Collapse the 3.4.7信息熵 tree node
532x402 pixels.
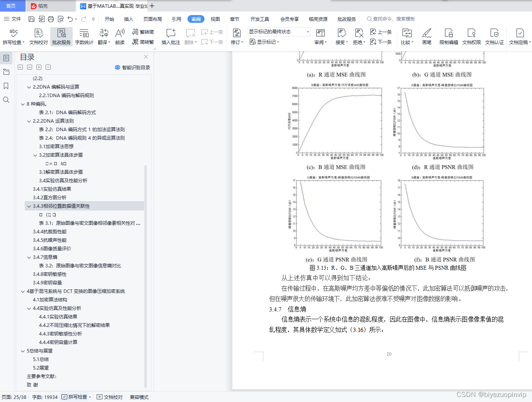(x=29, y=257)
